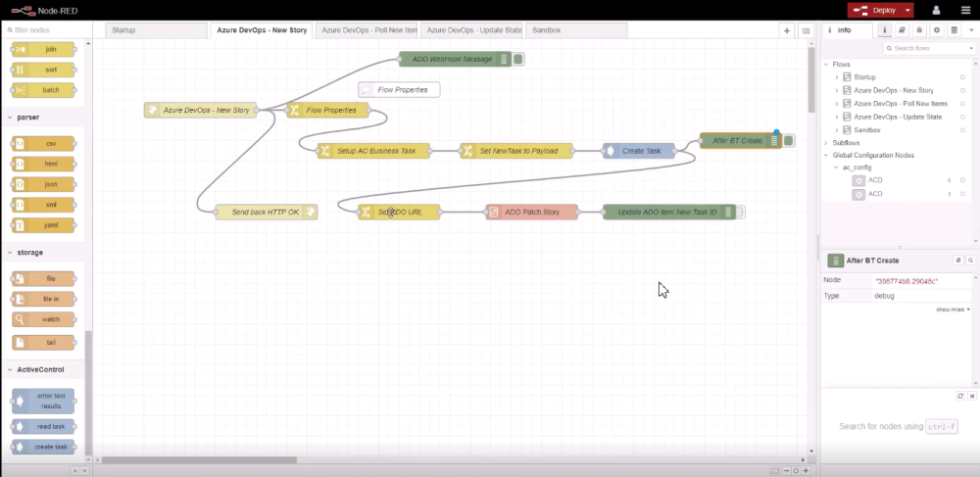Open the sidebar tabs dropdown arrow
The height and width of the screenshot is (477, 980).
pyautogui.click(x=971, y=30)
